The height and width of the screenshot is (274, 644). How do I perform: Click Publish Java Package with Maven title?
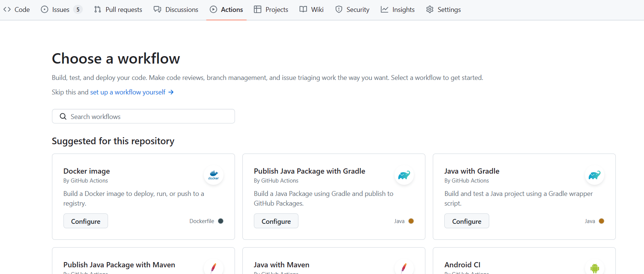pos(119,265)
